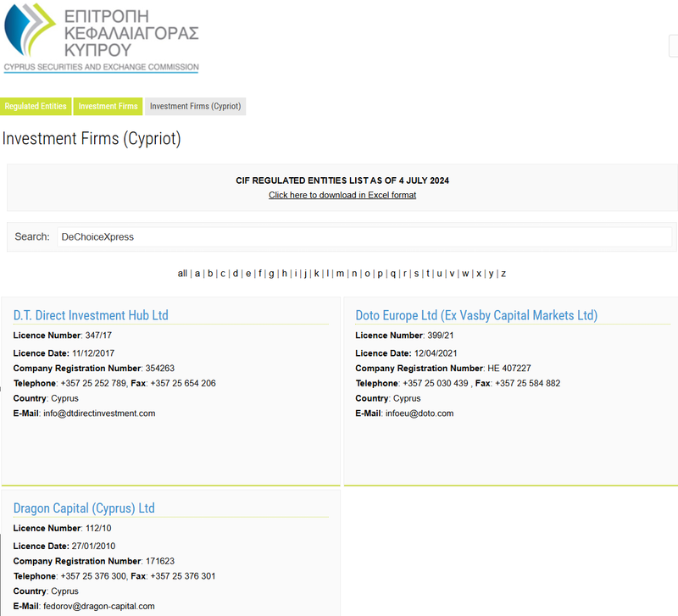Click licence date 11/12/2017

tap(93, 353)
